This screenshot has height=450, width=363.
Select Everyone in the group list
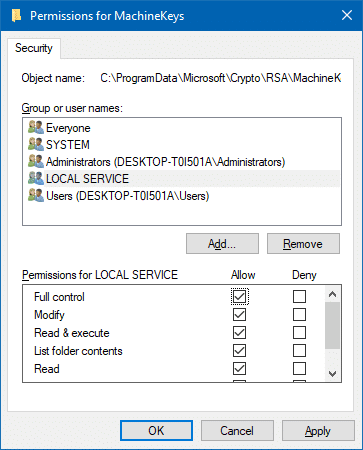pyautogui.click(x=68, y=128)
